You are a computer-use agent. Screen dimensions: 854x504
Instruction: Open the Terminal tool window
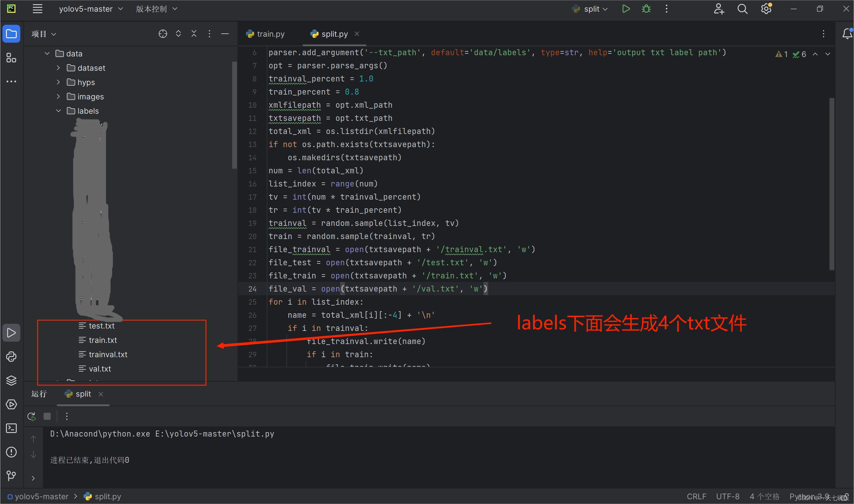click(11, 428)
